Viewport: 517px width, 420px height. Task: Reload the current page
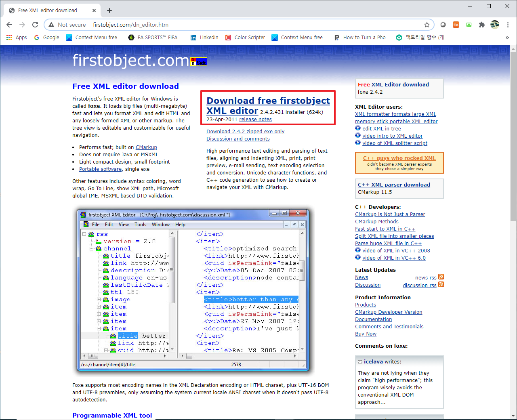(x=35, y=25)
